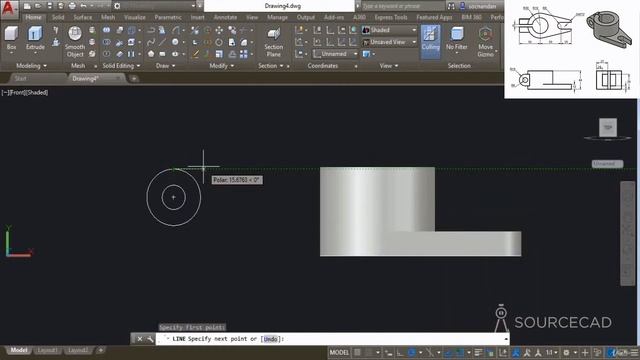This screenshot has height=360, width=640.
Task: Switch to the Solid ribbon tab
Action: (x=58, y=17)
